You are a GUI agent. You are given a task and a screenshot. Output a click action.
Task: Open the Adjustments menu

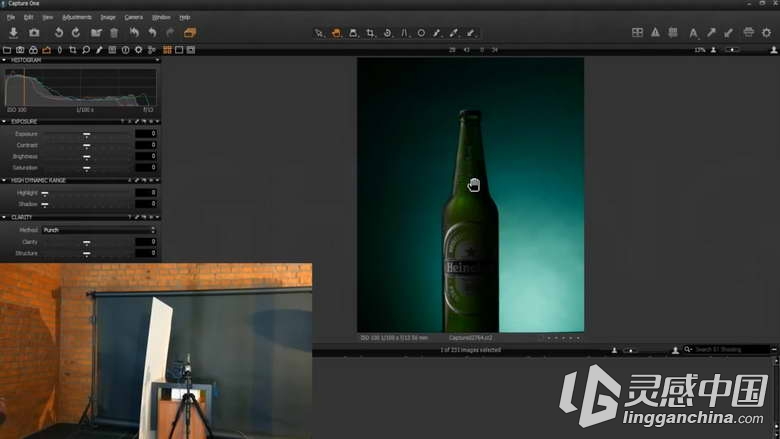(77, 17)
